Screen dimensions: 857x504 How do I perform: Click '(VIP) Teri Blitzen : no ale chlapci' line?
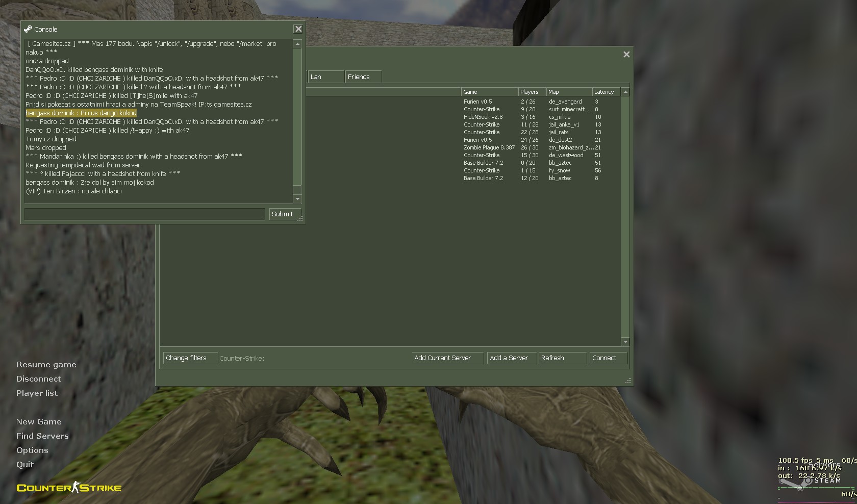[x=73, y=191]
